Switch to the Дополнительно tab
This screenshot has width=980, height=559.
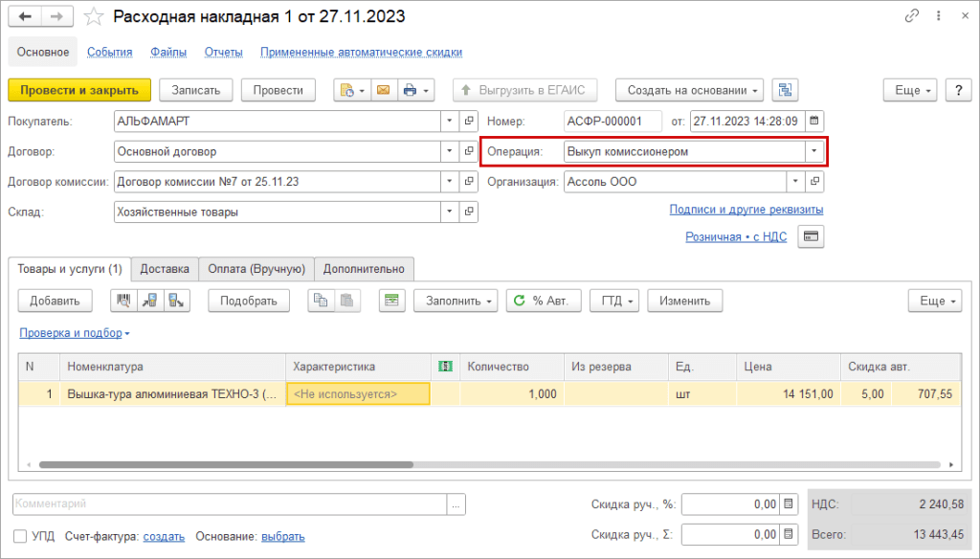click(x=364, y=269)
